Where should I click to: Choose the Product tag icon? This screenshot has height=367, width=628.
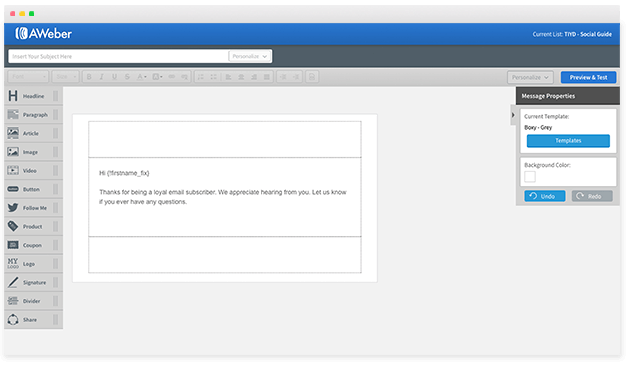13,226
